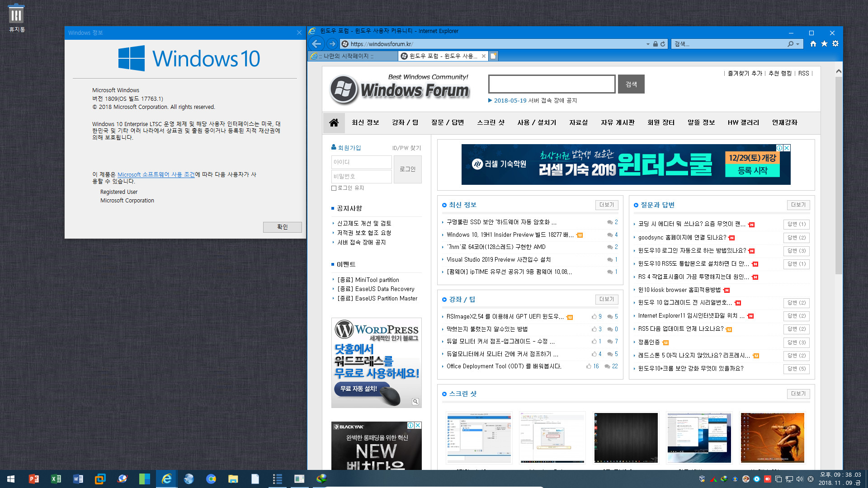
Task: Open Chrome from the taskbar
Action: click(211, 479)
